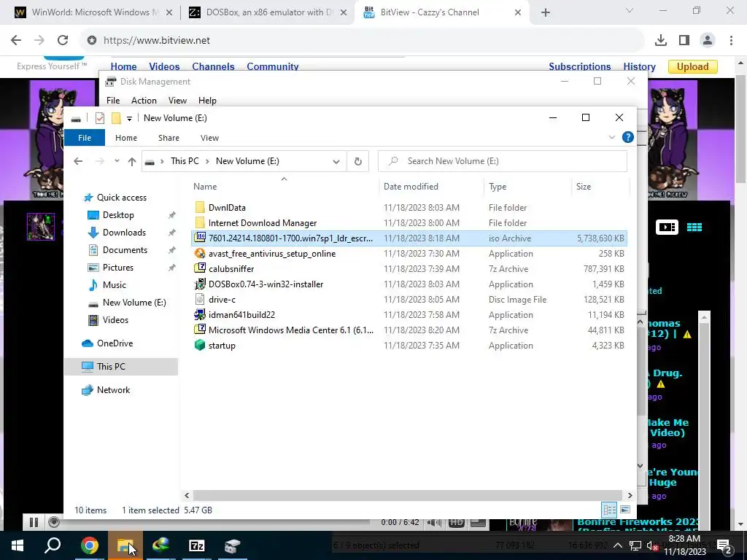The width and height of the screenshot is (747, 560).
Task: Open Action menu in Disk Management
Action: pyautogui.click(x=144, y=101)
